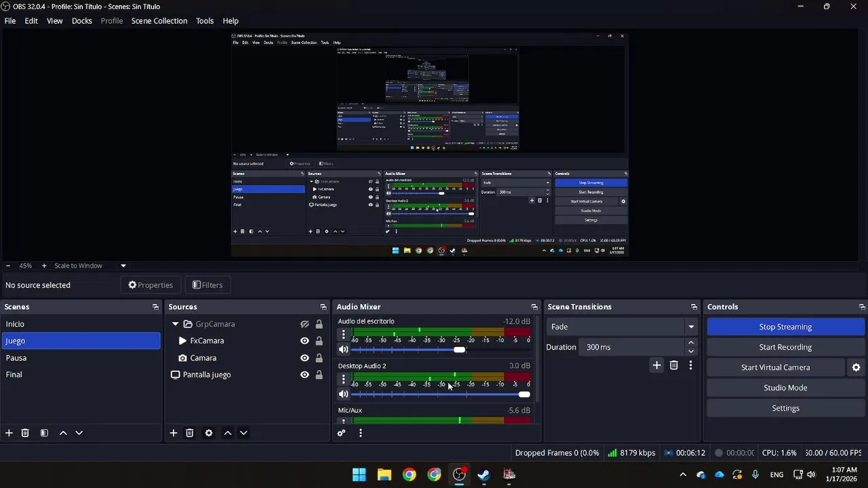The width and height of the screenshot is (868, 488).
Task: Open the Scene Collection menu
Action: [159, 21]
